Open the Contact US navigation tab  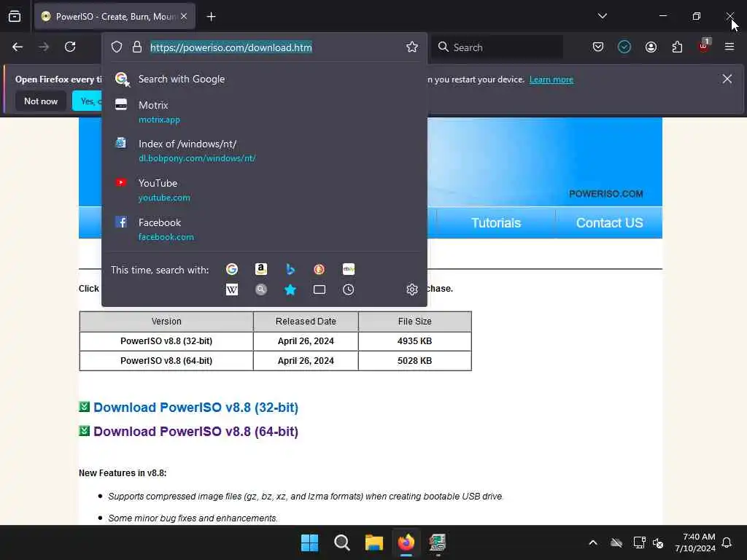609,223
